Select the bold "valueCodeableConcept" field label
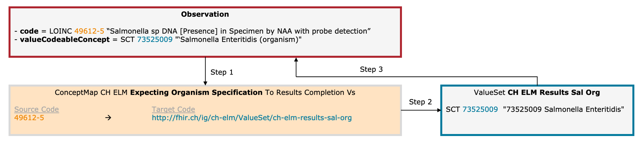 [65, 39]
